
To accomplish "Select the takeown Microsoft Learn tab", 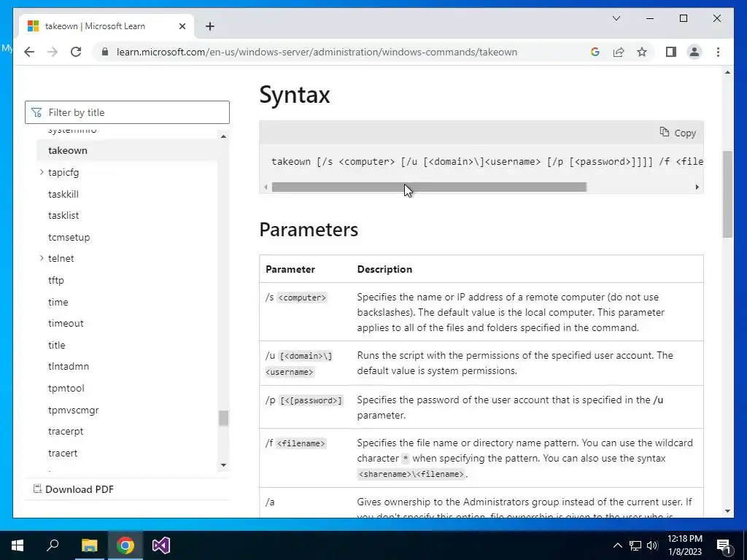I will (x=107, y=26).
